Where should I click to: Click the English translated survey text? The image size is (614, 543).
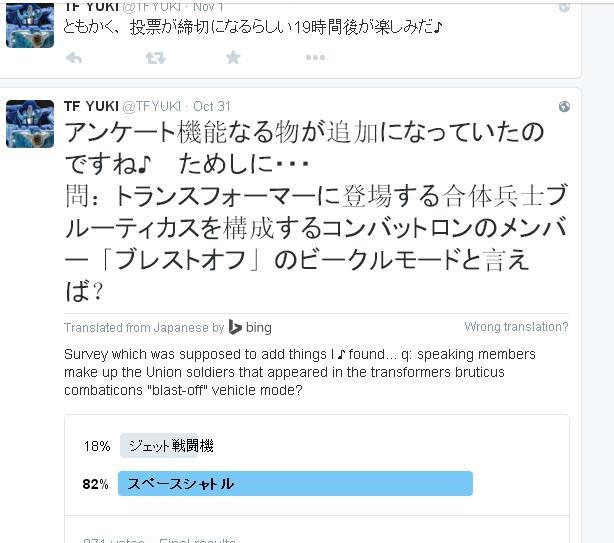[x=300, y=372]
